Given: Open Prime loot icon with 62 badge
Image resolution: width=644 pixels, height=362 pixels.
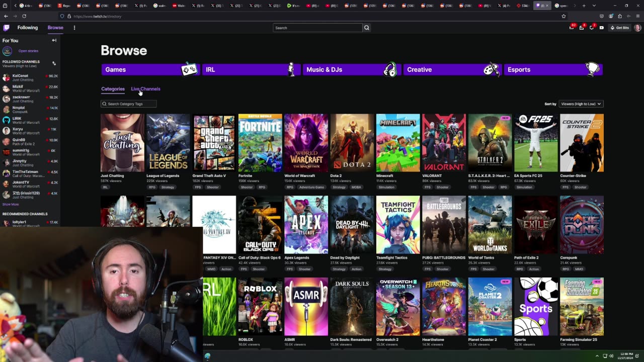Looking at the screenshot, I should pyautogui.click(x=572, y=28).
